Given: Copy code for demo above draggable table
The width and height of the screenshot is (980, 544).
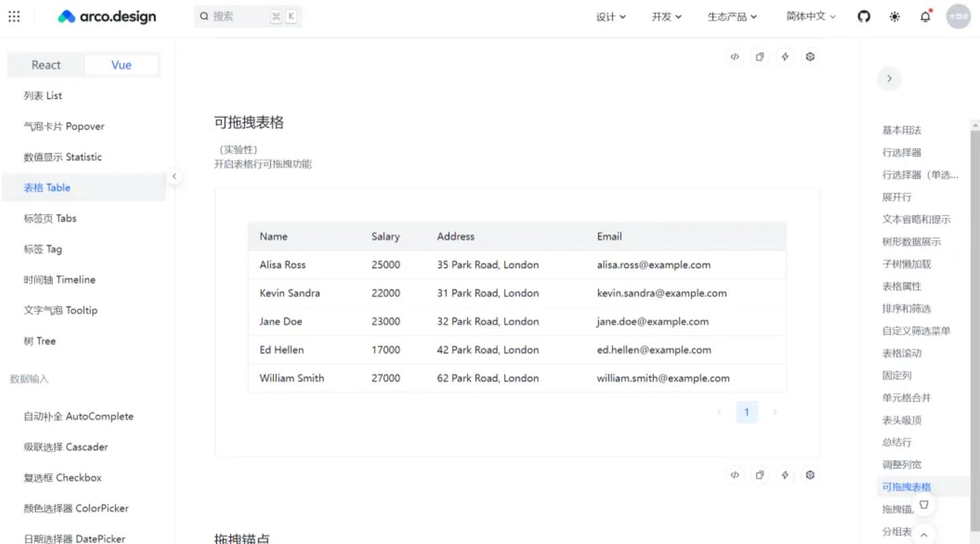Looking at the screenshot, I should click(x=759, y=57).
